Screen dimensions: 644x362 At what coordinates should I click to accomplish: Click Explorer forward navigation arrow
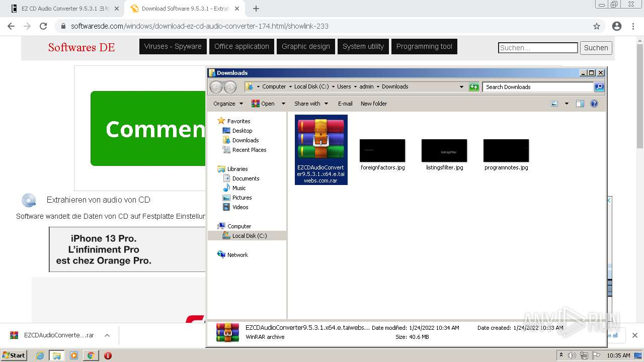(230, 87)
